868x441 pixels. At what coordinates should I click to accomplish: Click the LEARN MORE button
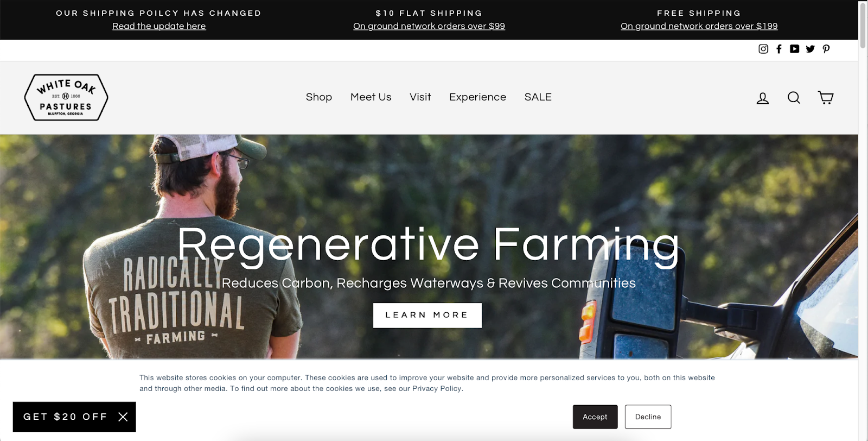(427, 315)
